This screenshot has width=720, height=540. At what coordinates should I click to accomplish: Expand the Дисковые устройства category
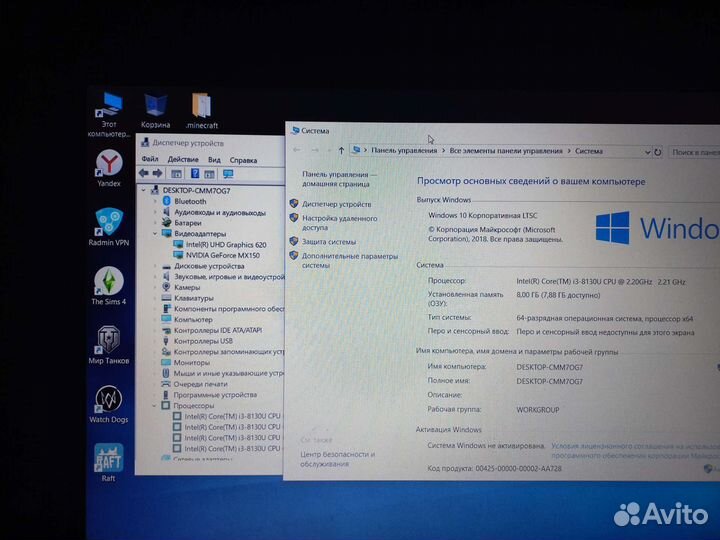pos(155,266)
